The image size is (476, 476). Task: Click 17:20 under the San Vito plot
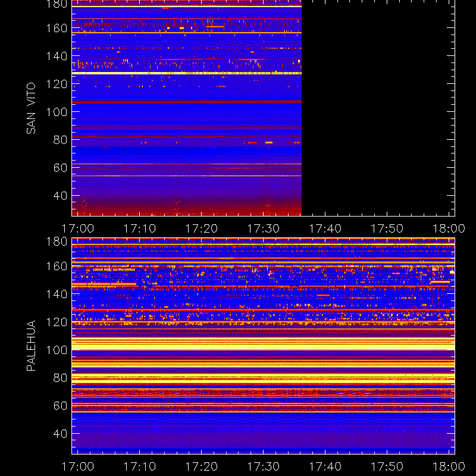point(202,228)
